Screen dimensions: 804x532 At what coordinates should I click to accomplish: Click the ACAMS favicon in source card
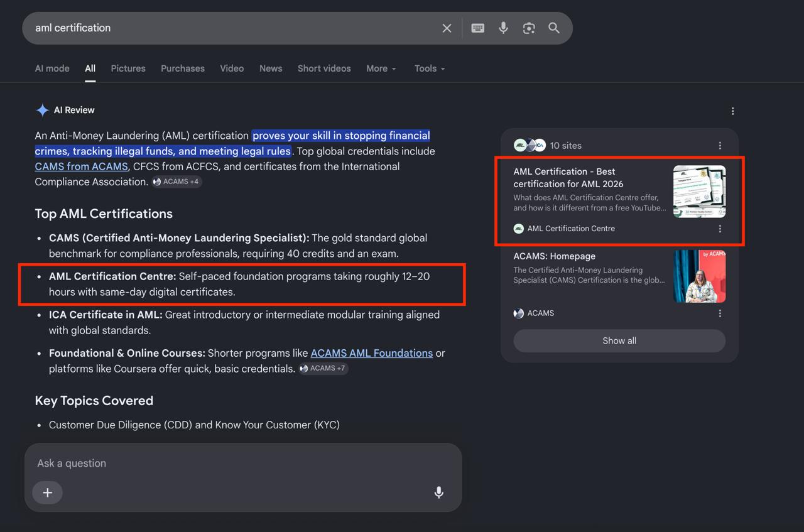click(519, 313)
